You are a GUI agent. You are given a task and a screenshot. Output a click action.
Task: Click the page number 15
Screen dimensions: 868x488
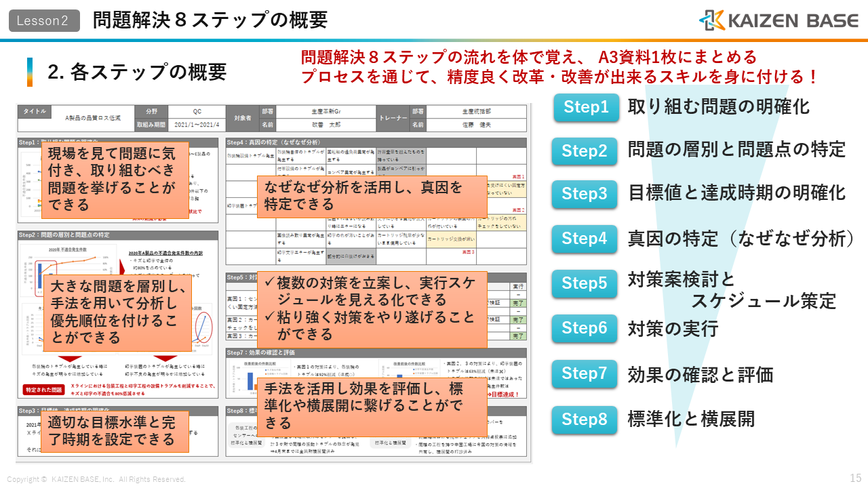point(855,479)
